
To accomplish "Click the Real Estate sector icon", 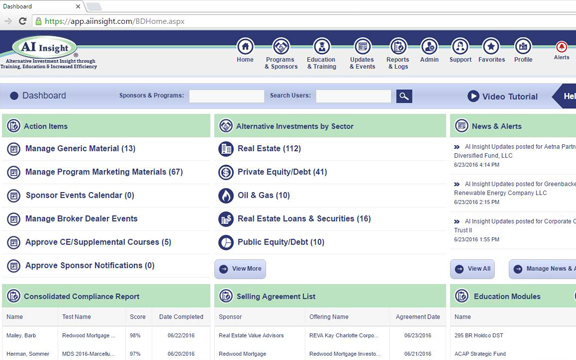I will click(226, 149).
